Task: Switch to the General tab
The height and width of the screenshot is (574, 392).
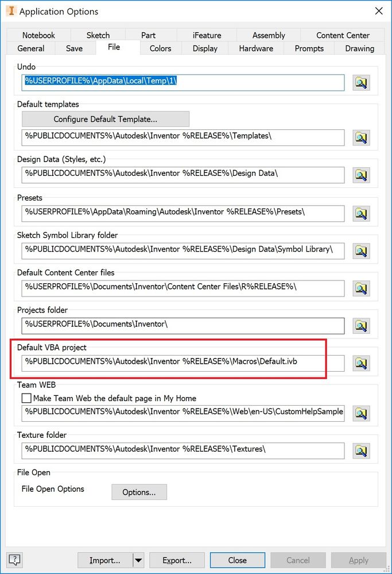Action: click(31, 48)
